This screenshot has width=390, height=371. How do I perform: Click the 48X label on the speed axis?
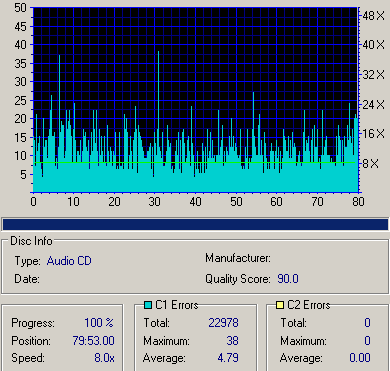374,15
